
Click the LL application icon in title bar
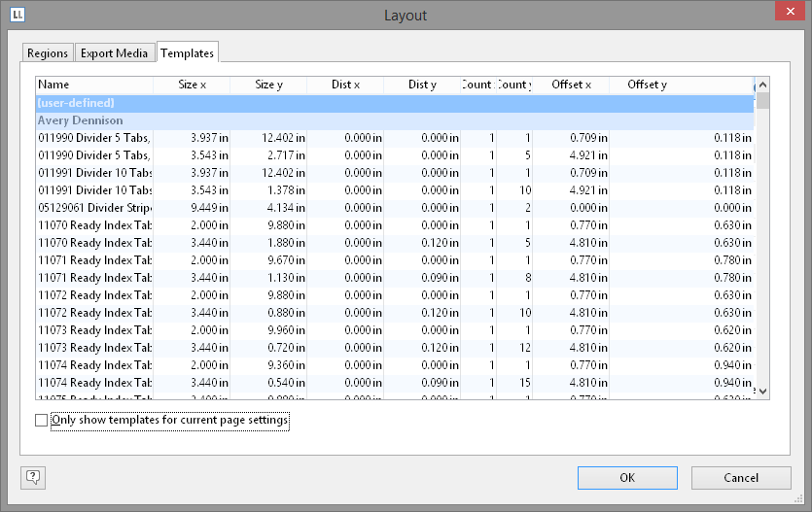pyautogui.click(x=18, y=15)
